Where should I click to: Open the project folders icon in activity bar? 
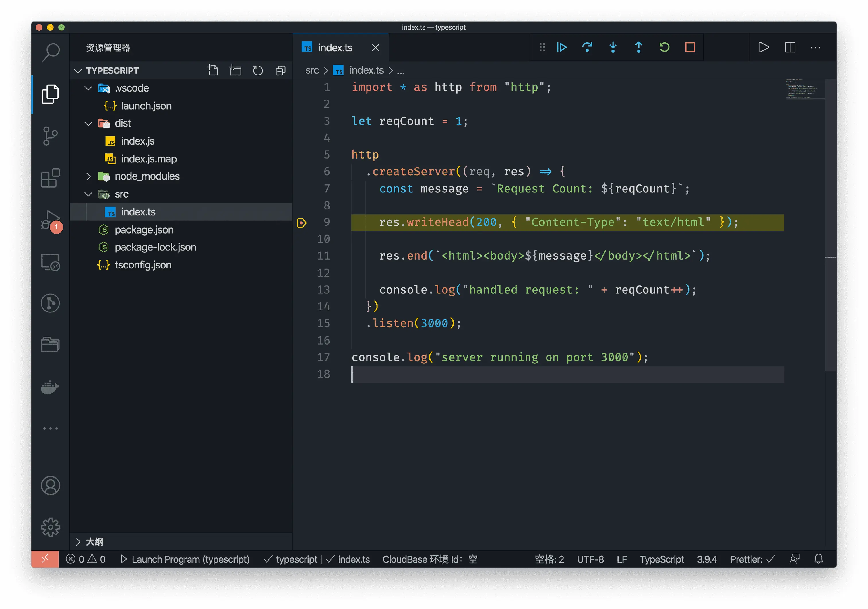(50, 345)
